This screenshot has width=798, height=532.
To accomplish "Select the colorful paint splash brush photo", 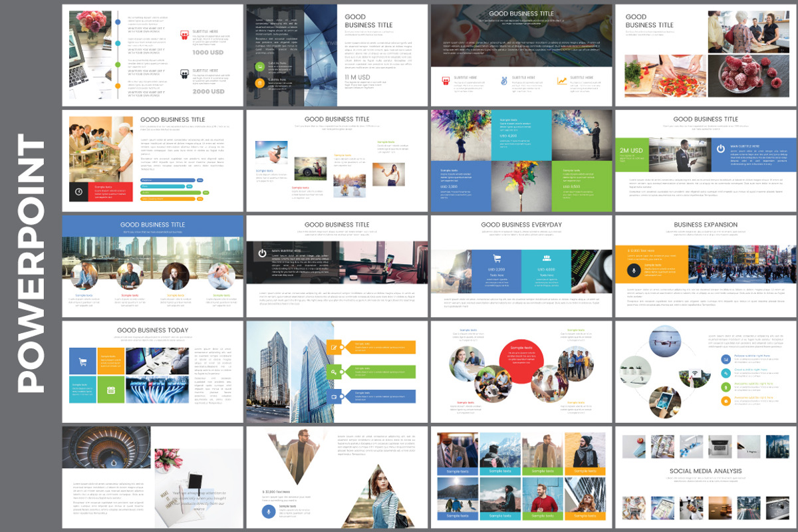I will 521,186.
